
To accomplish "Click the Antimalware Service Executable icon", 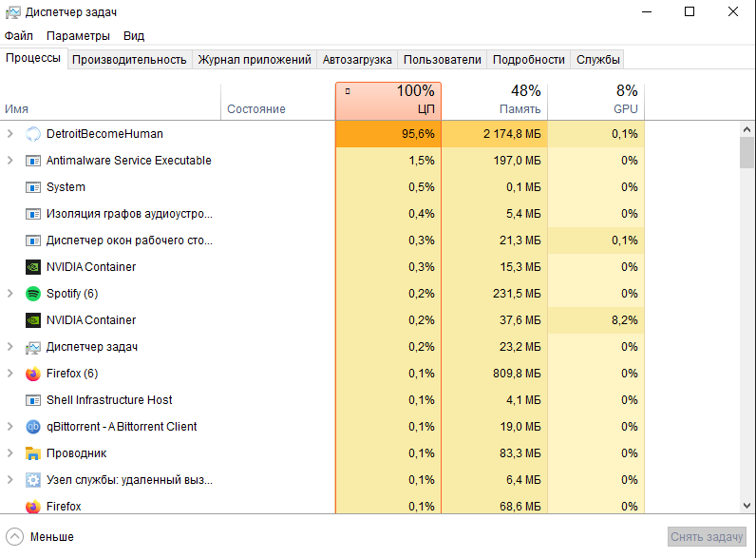I will pos(33,161).
